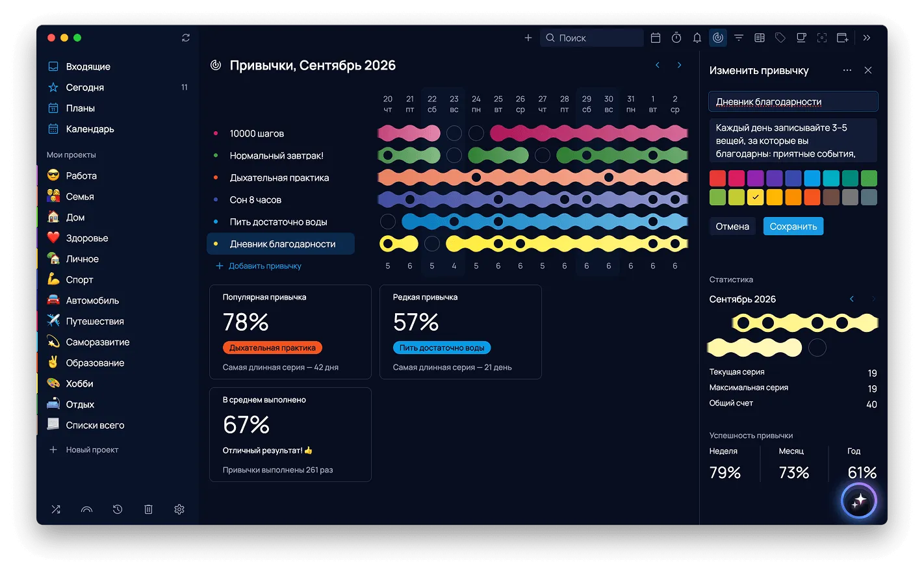924x573 pixels.
Task: Open the history clock icon at sidebar bottom
Action: point(118,509)
